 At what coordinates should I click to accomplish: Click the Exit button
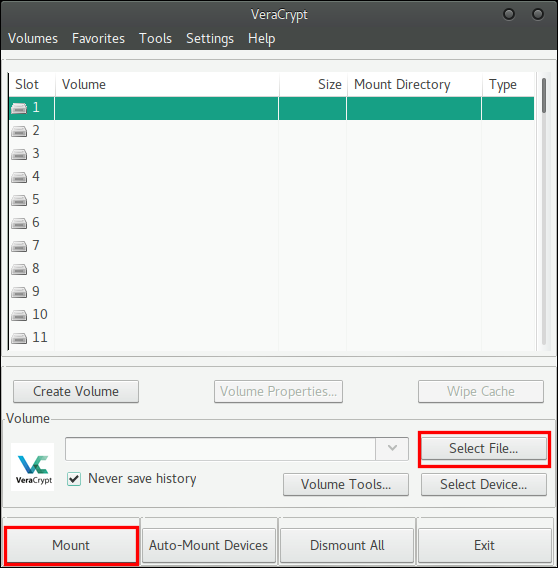pyautogui.click(x=484, y=545)
